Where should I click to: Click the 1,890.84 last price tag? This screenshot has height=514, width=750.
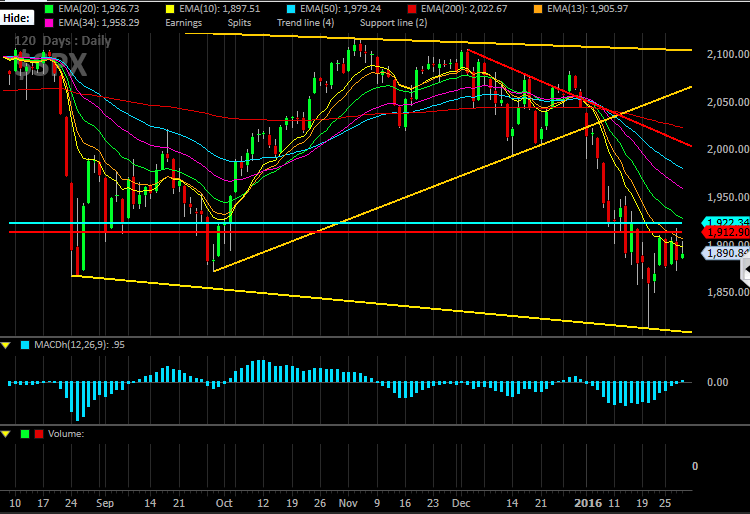coord(726,253)
